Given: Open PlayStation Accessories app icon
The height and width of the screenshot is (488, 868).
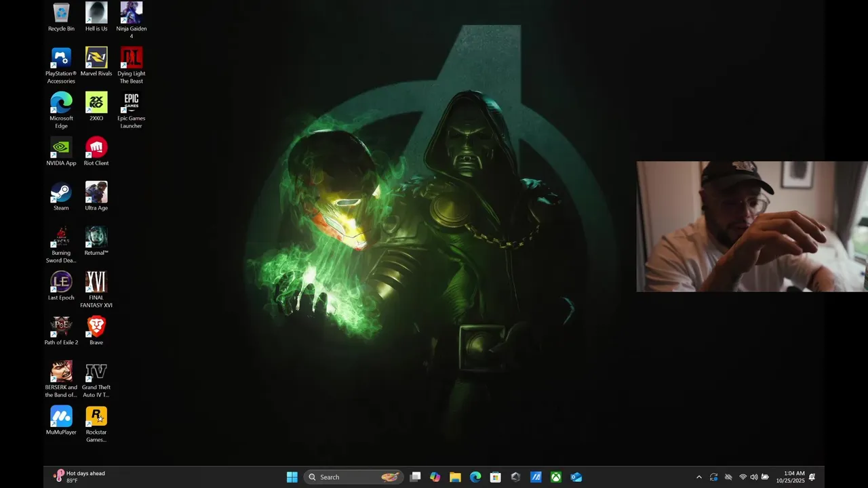Looking at the screenshot, I should pos(61,65).
